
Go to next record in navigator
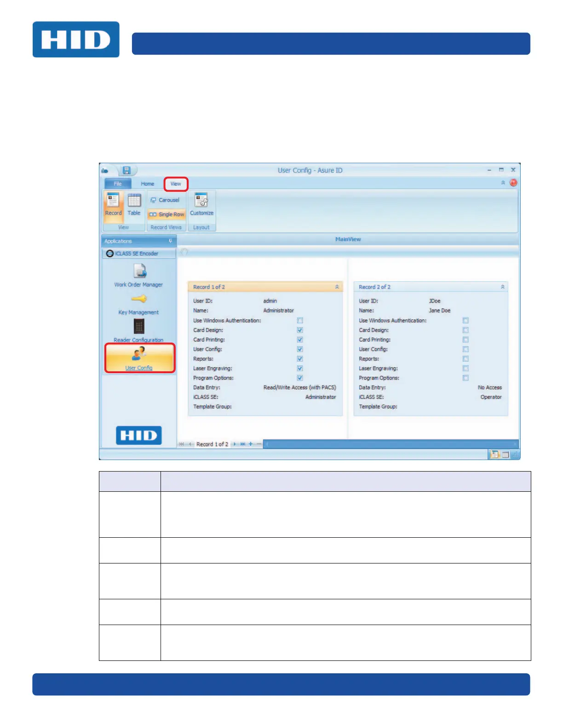coord(235,444)
